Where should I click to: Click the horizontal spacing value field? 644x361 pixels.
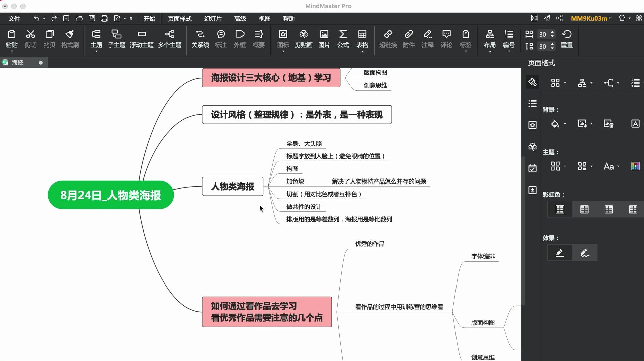[x=543, y=34]
